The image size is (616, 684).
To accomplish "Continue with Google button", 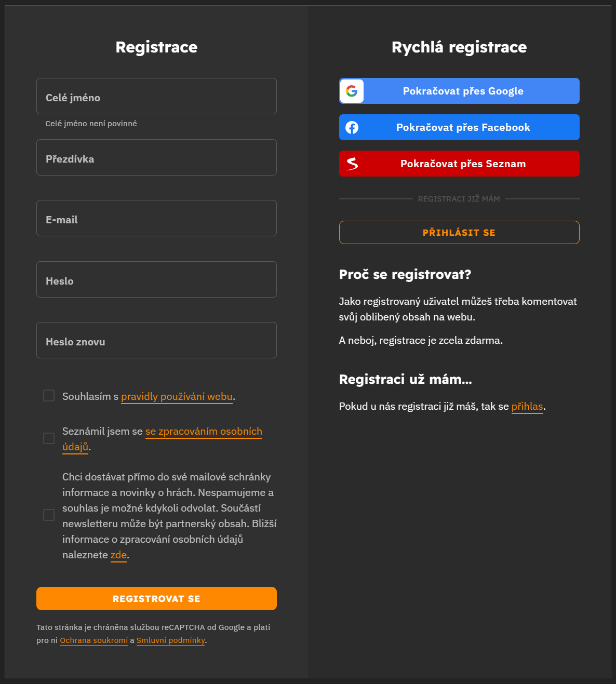I will point(459,91).
